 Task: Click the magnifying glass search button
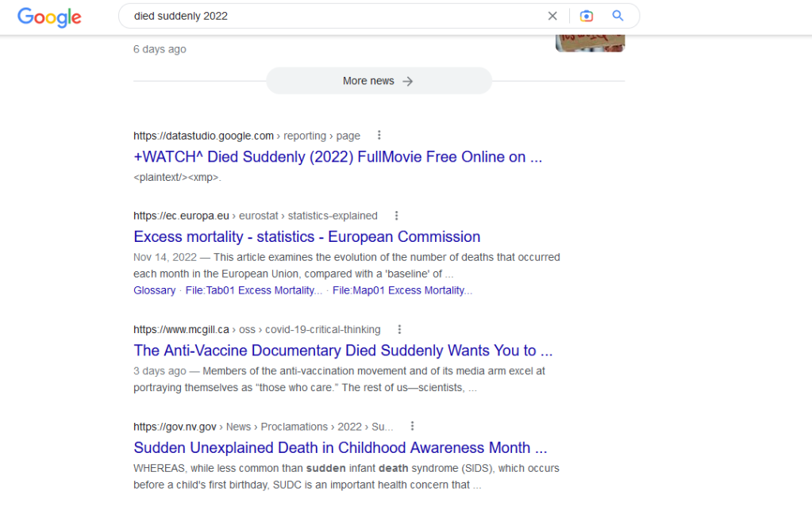pyautogui.click(x=618, y=16)
